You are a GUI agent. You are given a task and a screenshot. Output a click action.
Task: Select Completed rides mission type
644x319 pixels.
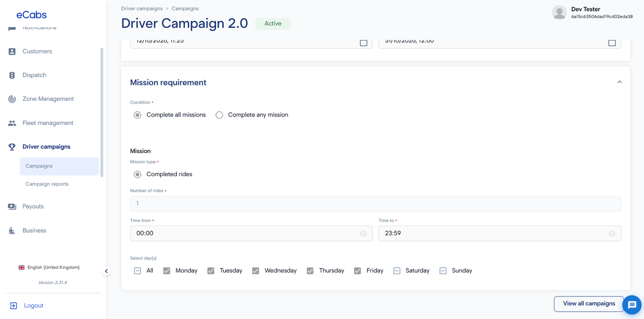click(x=138, y=175)
